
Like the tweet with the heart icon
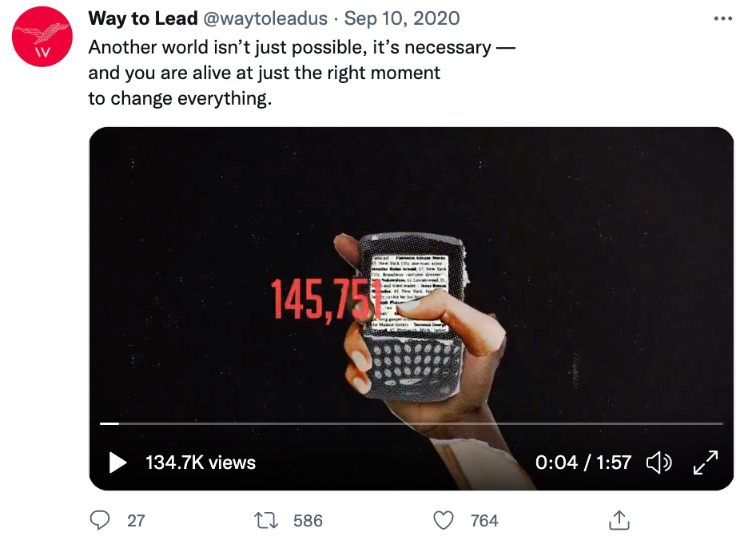coord(443,521)
